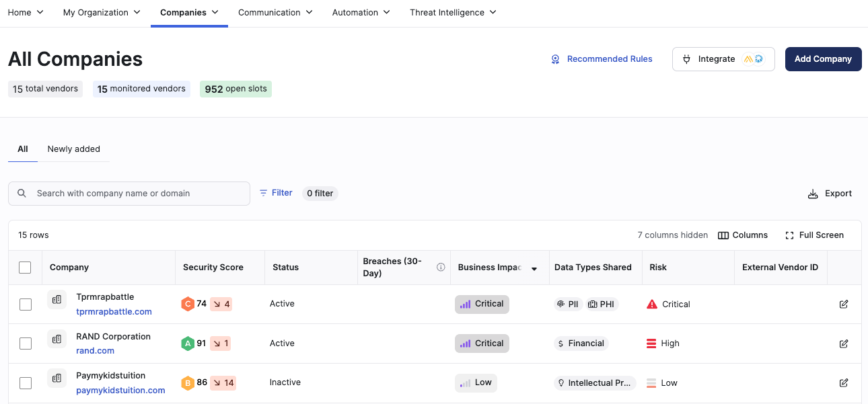Click the Tprmrapbattle building icon
The image size is (868, 404).
pos(57,299)
